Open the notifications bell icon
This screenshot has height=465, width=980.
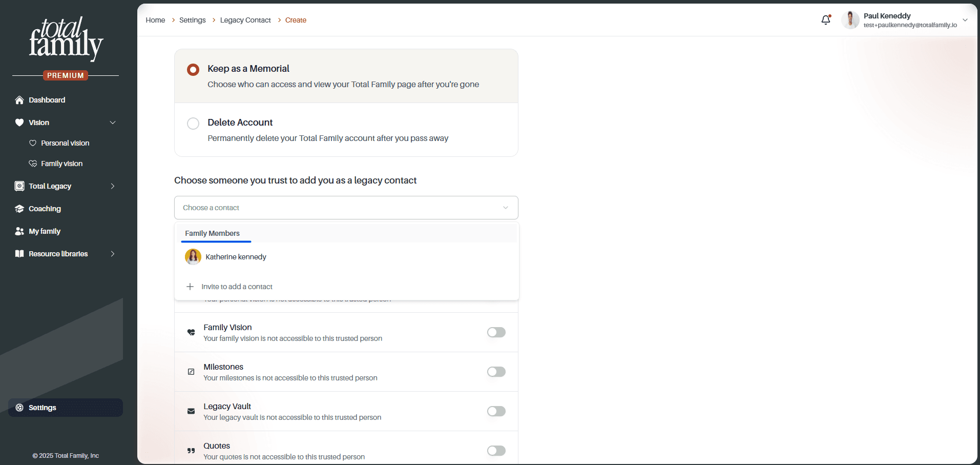click(x=826, y=20)
